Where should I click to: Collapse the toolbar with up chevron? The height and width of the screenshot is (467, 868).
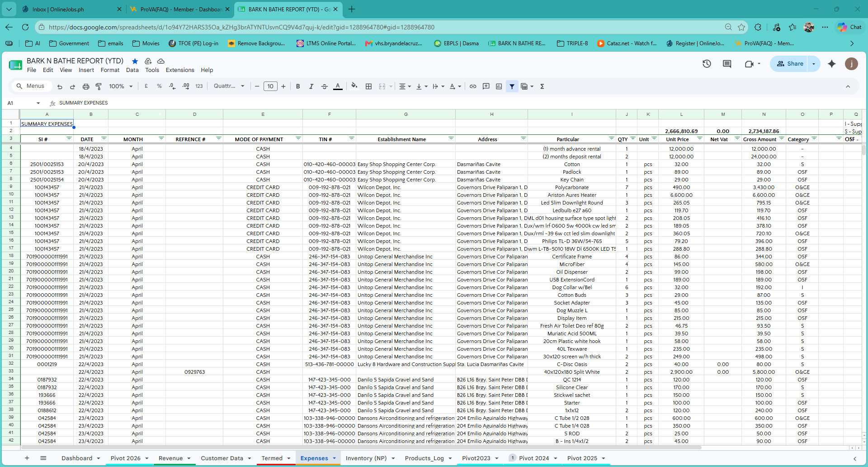pos(848,86)
